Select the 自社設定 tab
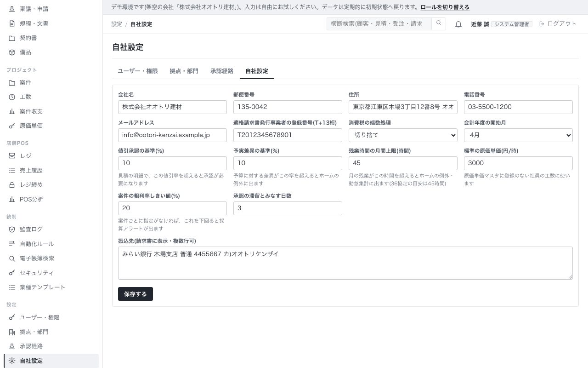This screenshot has height=368, width=588. [x=257, y=71]
